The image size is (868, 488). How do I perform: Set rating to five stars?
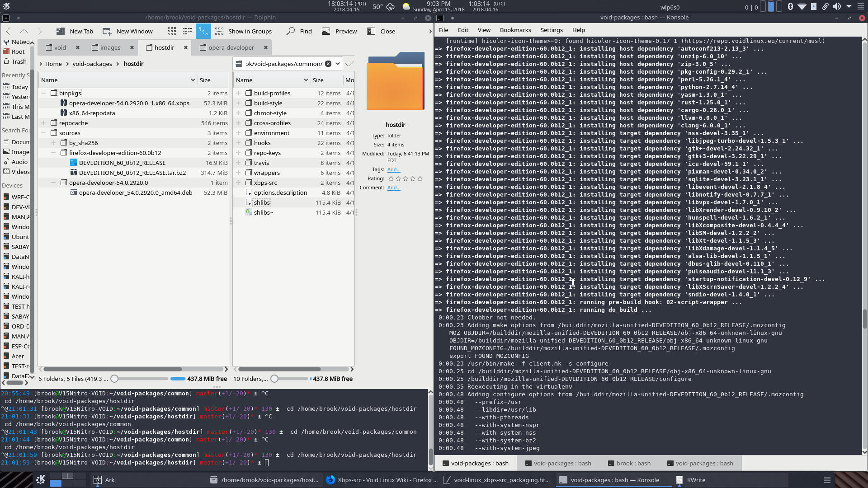[420, 178]
